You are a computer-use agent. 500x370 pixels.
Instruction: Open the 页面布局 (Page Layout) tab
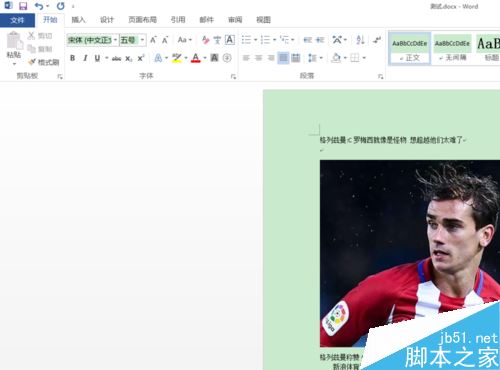(142, 20)
